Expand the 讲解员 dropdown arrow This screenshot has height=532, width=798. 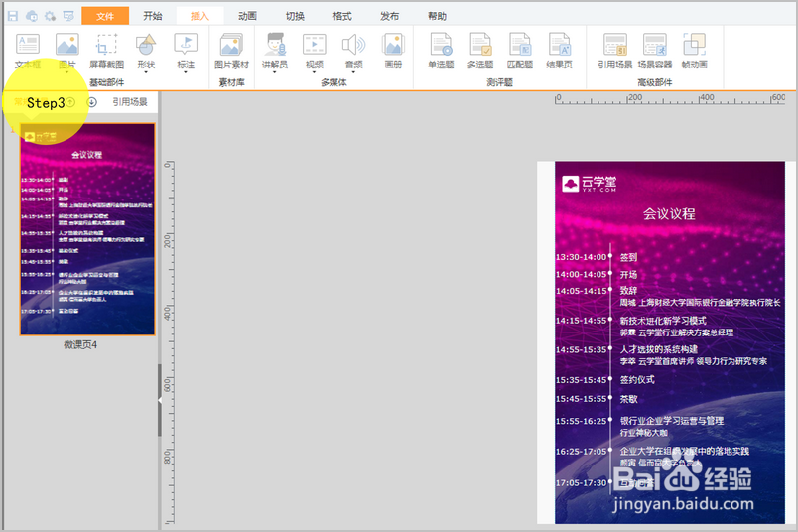tap(275, 72)
